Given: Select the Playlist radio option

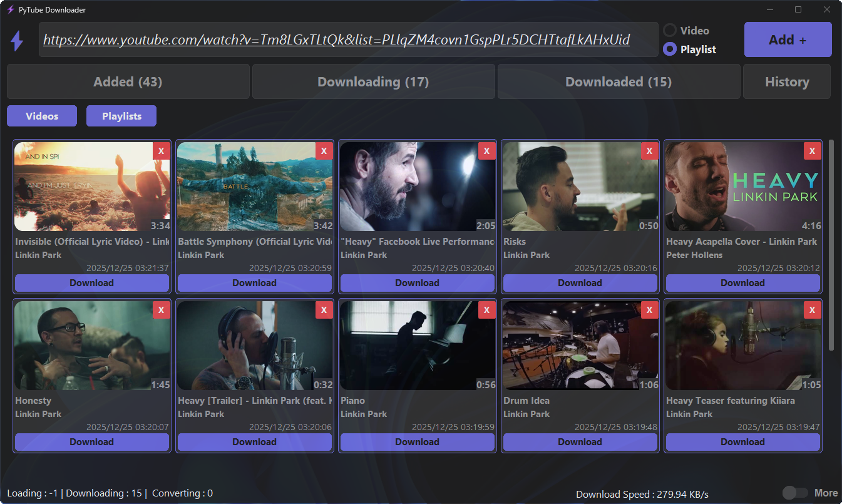Looking at the screenshot, I should (670, 49).
